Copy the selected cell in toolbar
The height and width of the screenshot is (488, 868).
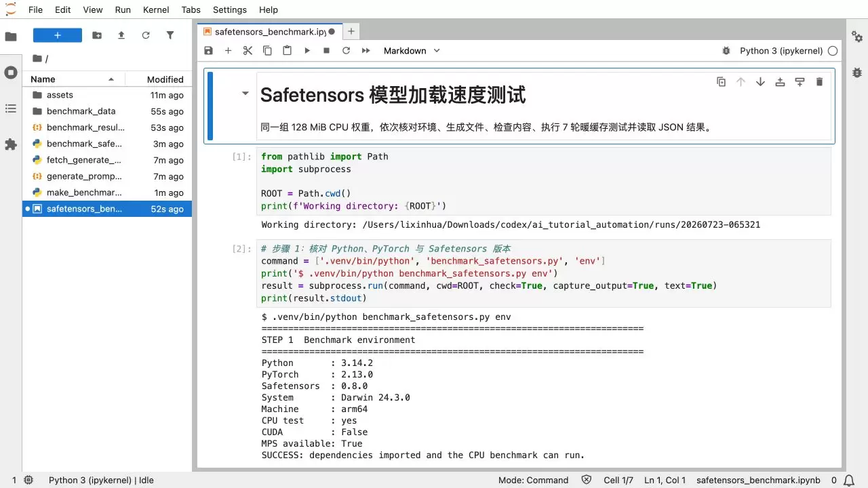point(267,51)
